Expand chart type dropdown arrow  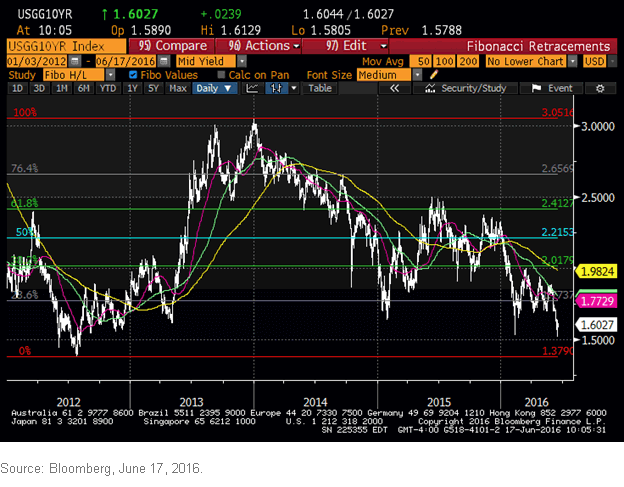[x=294, y=88]
